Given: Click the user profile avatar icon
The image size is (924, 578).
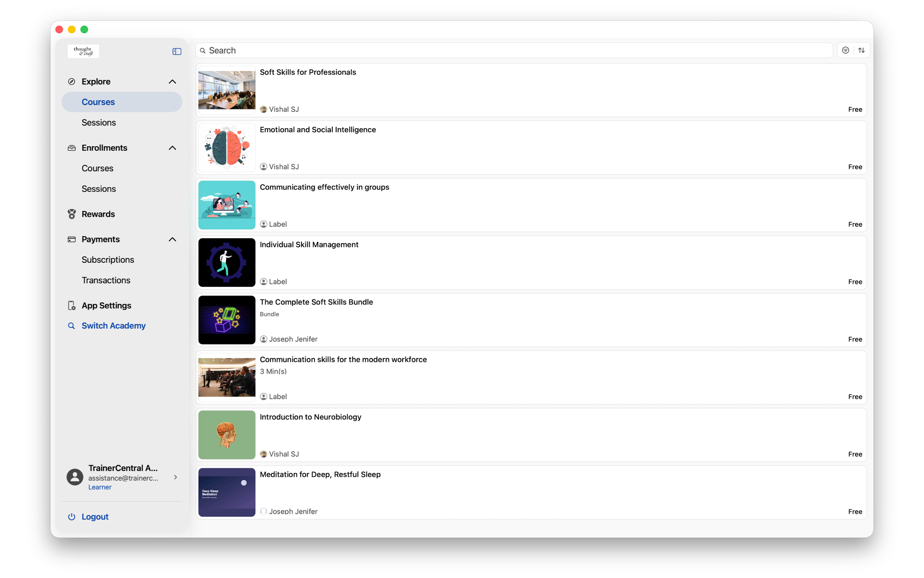Looking at the screenshot, I should pyautogui.click(x=75, y=477).
